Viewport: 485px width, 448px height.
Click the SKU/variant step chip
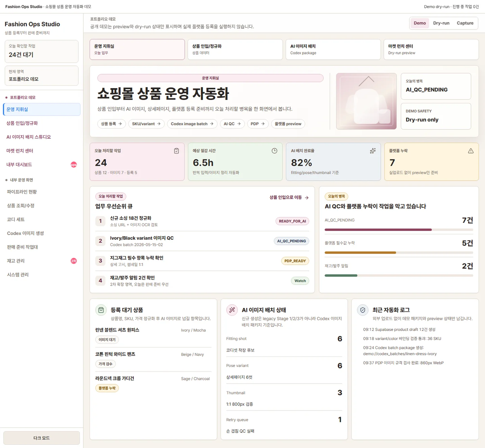point(146,124)
